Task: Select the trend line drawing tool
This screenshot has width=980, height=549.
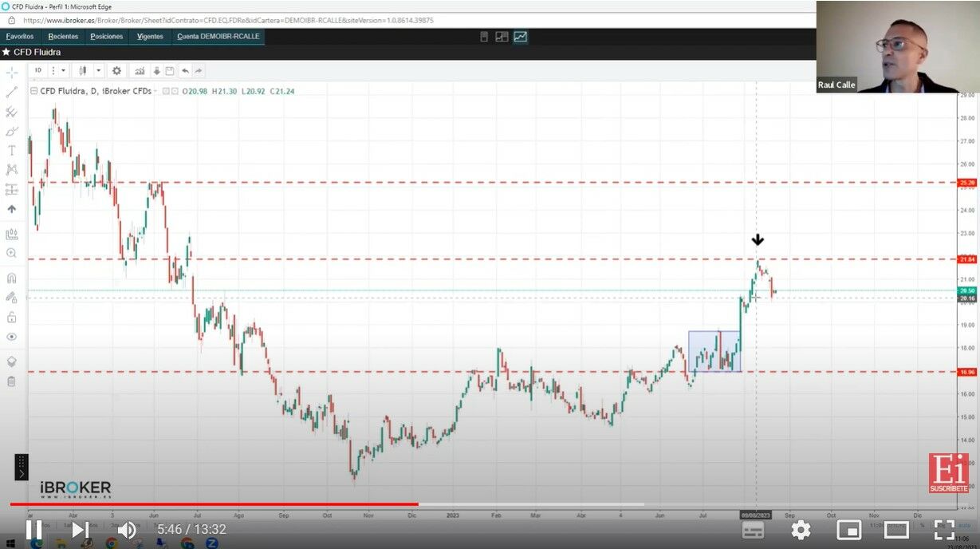Action: (x=11, y=92)
